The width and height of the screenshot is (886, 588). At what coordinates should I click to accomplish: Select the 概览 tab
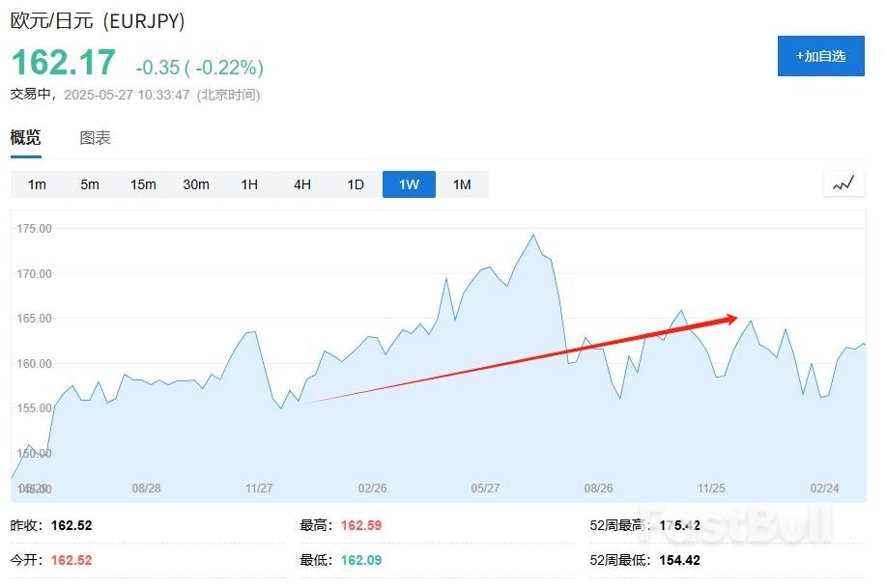tap(24, 137)
